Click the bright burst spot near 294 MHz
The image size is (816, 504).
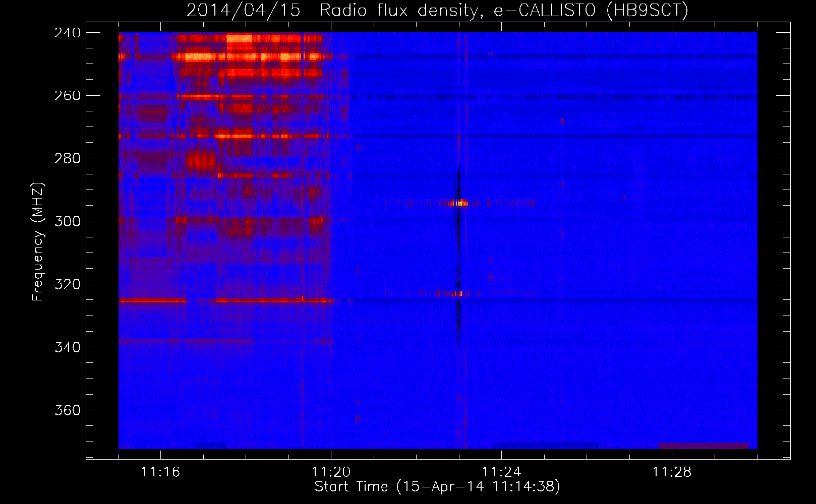(459, 203)
